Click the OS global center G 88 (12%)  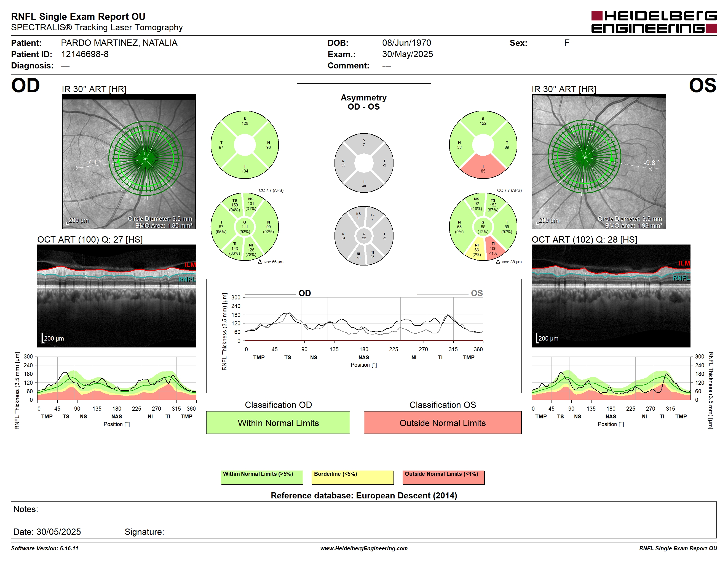[x=483, y=227]
